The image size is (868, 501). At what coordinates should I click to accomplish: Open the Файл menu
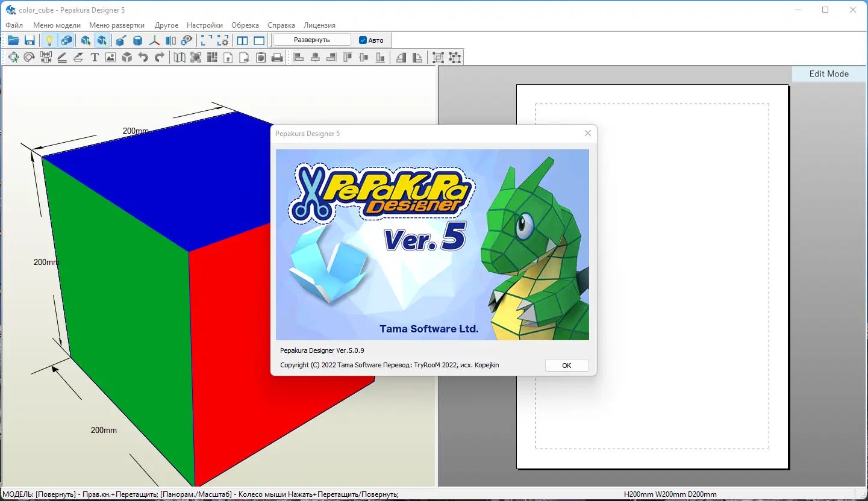tap(13, 25)
